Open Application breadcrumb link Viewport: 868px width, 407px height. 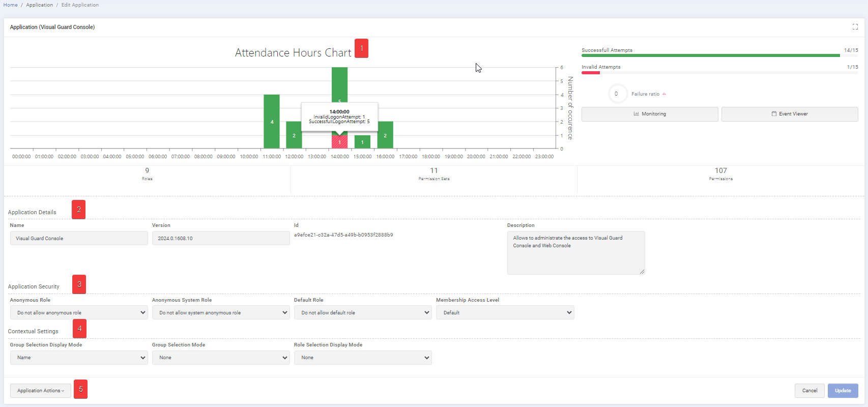pyautogui.click(x=39, y=5)
